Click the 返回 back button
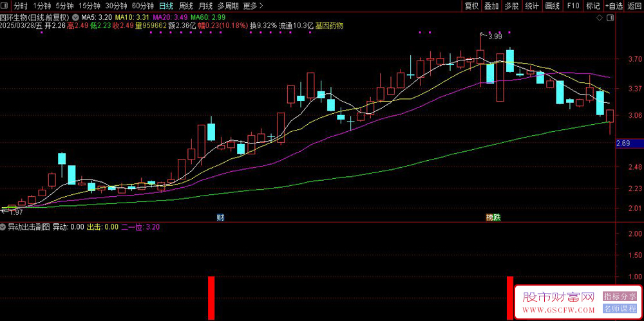This screenshot has width=644, height=321. (x=635, y=6)
